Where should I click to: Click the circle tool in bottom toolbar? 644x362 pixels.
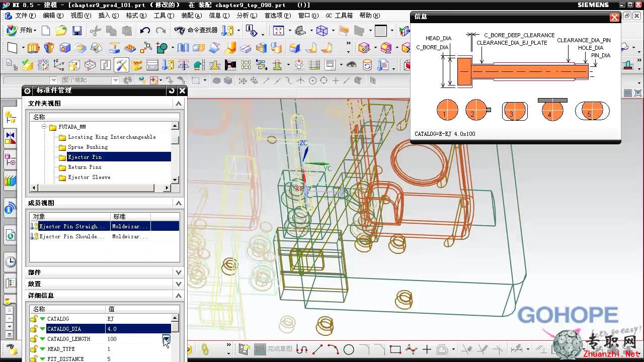tap(349, 349)
